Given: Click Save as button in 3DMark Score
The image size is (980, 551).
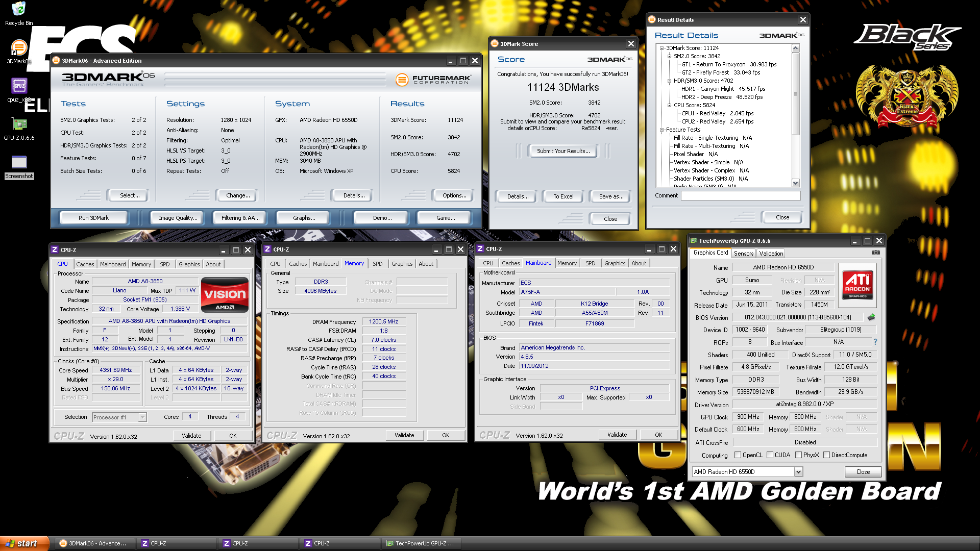Looking at the screenshot, I should [x=611, y=196].
